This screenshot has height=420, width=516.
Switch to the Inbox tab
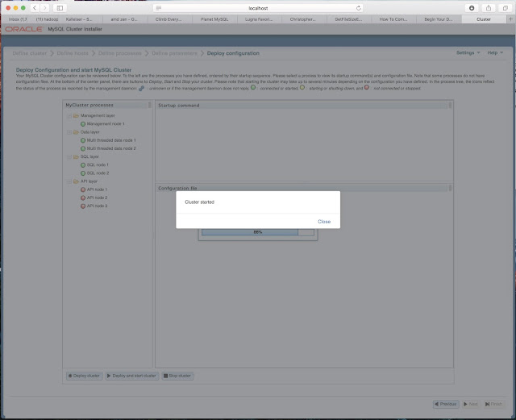pyautogui.click(x=18, y=19)
